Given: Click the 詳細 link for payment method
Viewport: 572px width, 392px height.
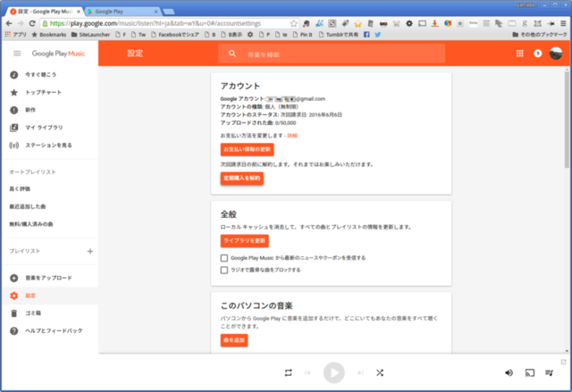Looking at the screenshot, I should point(292,136).
